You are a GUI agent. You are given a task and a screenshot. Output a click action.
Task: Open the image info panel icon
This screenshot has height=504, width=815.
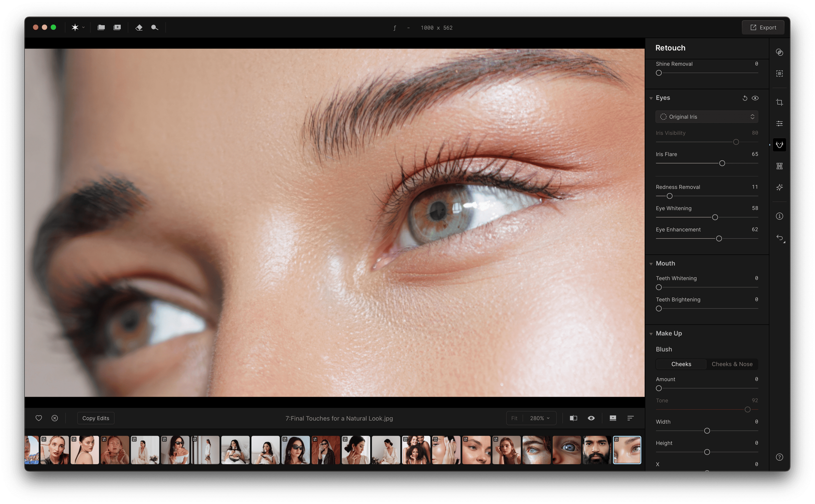click(779, 216)
